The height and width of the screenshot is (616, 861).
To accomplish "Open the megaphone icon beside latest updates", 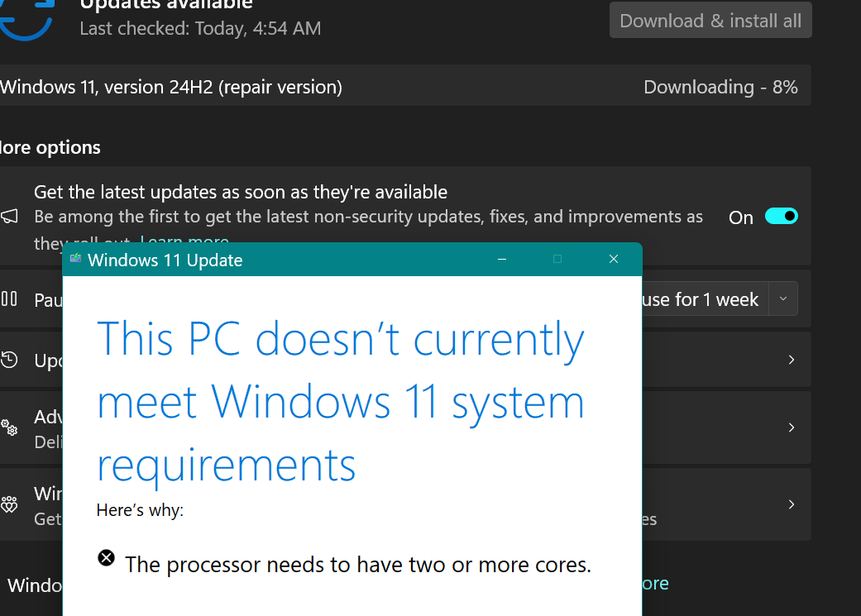I will click(9, 217).
